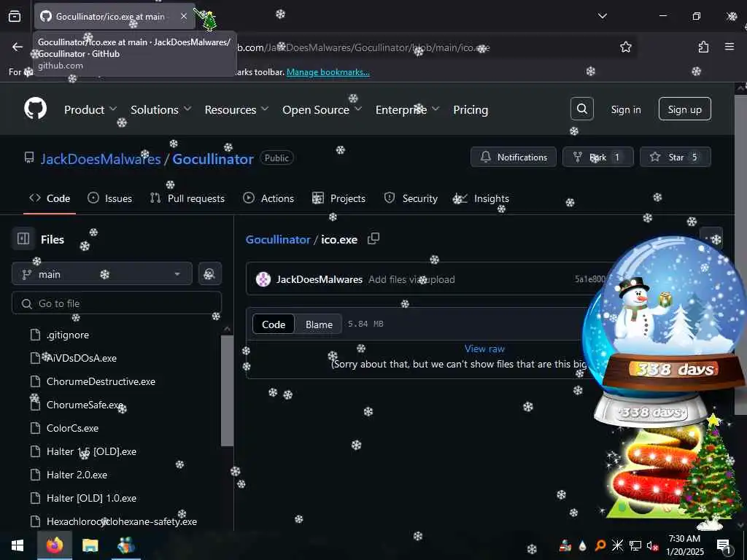Image resolution: width=747 pixels, height=560 pixels.
Task: Close the Gocullinator/ico.exe browser tab
Action: pos(183,16)
